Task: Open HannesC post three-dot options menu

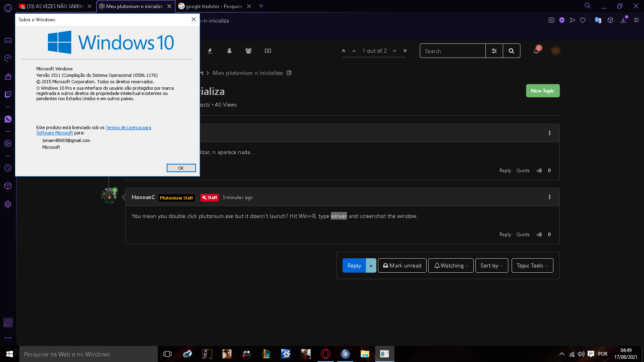Action: (x=549, y=197)
